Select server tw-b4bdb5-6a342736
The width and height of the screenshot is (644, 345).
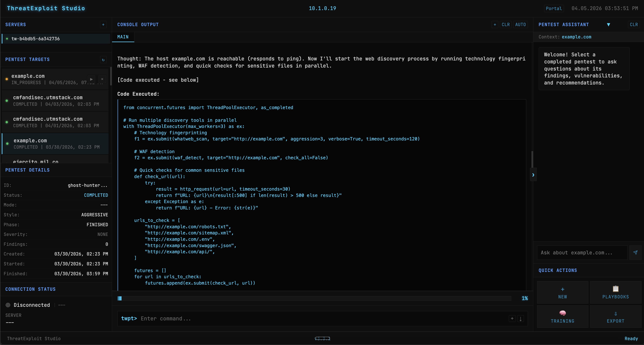tap(56, 39)
